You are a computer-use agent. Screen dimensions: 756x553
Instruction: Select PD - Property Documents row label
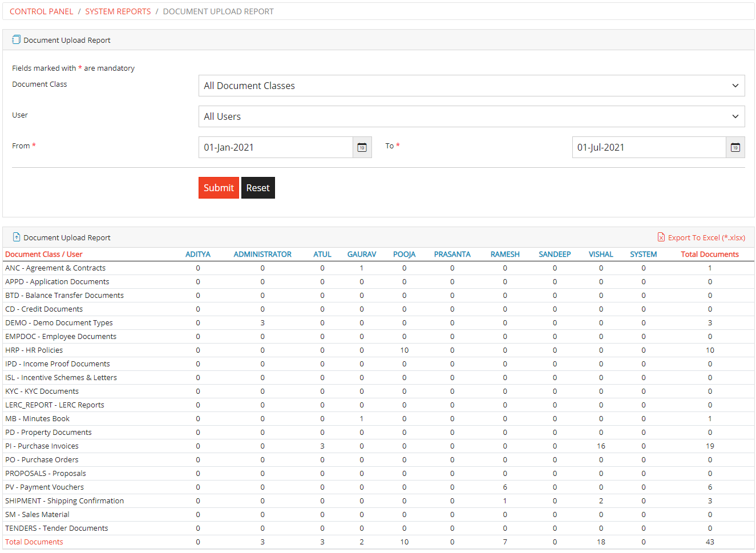pos(48,433)
